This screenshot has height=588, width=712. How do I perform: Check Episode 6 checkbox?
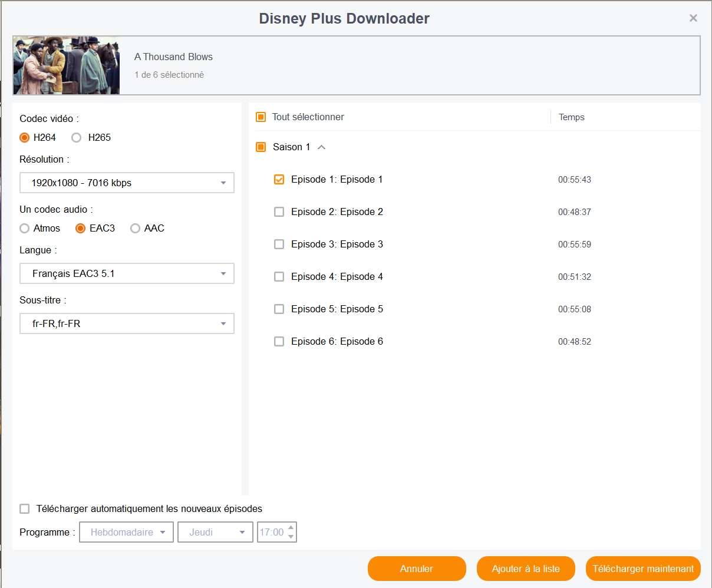(279, 341)
